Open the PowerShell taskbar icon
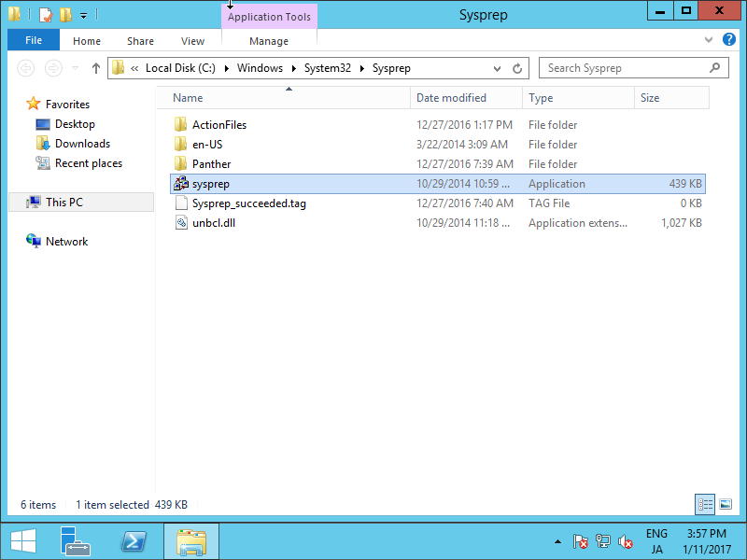Viewport: 747px width, 560px height. [x=134, y=541]
